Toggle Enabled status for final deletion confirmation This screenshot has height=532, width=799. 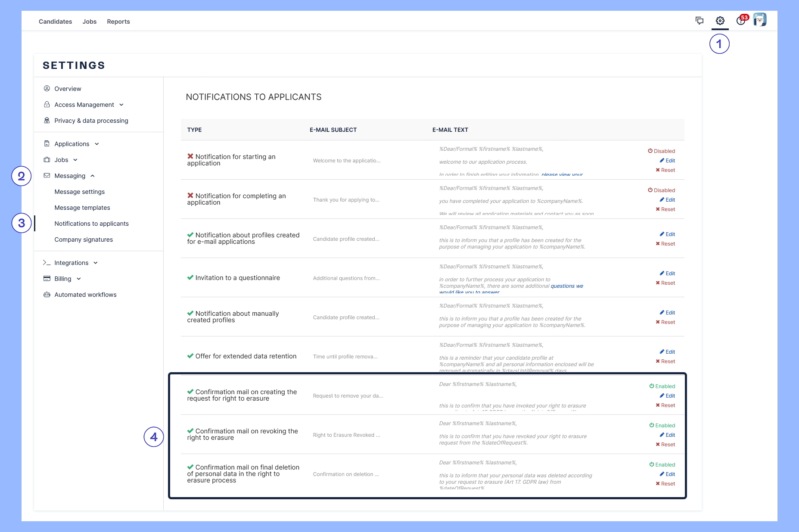pos(662,465)
